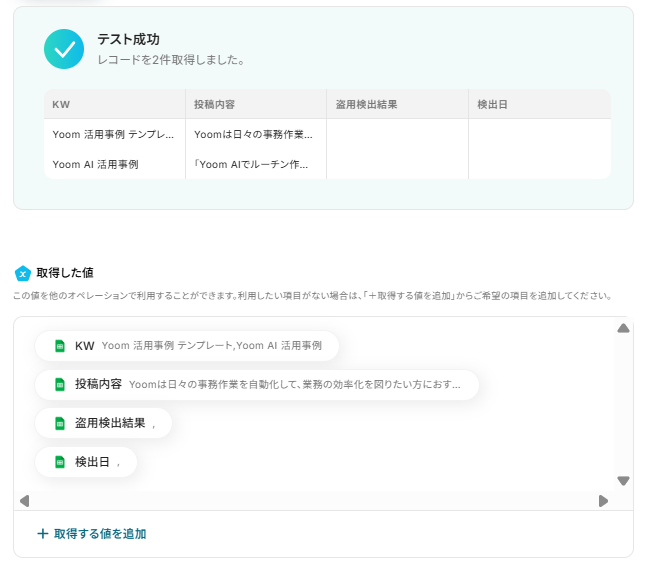658x579 pixels.
Task: Click 取得する値を追加 link
Action: pos(92,534)
